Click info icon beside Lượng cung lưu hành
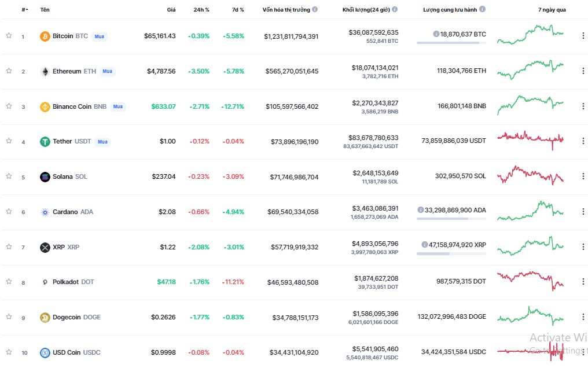This screenshot has height=368, width=588. pos(482,9)
